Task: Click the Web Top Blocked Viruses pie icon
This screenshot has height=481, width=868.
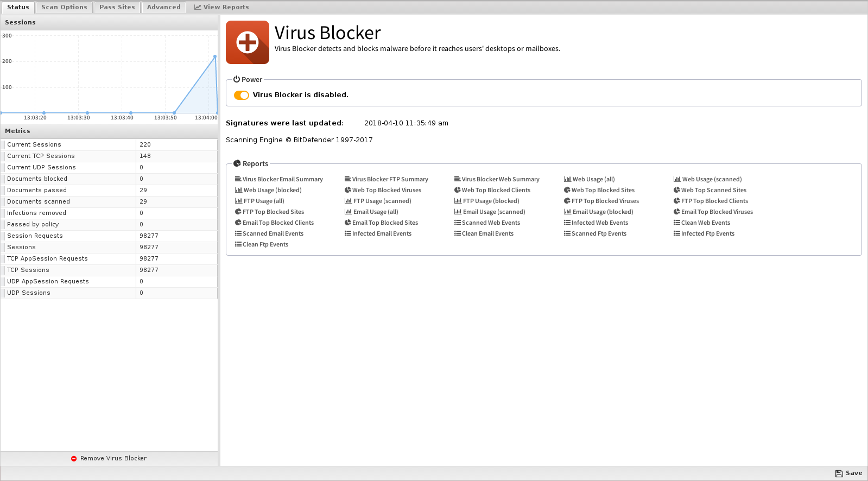Action: 347,190
